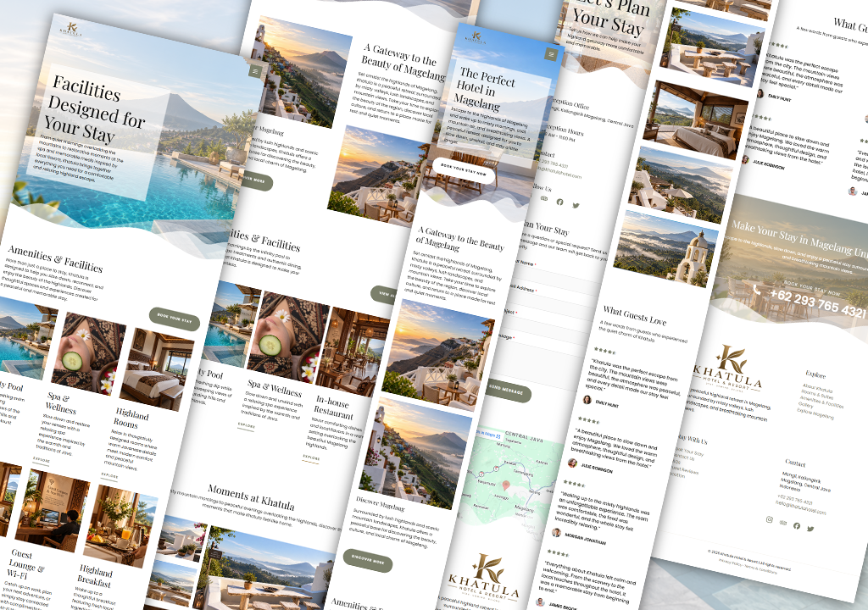Click the phone icon beside +62 293 number
Screen dimensions: 868x610
(x=757, y=291)
